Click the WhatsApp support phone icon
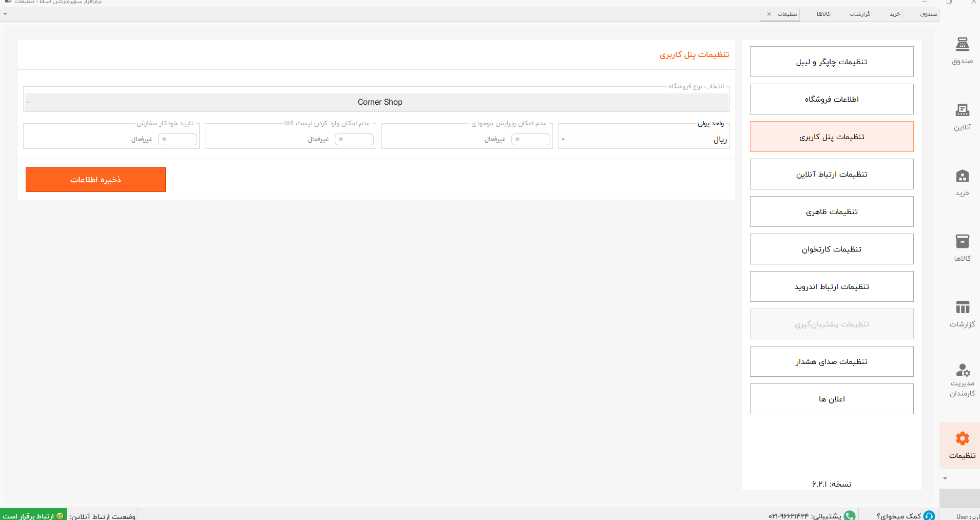Screen dimensions: 980x520 tap(850, 515)
